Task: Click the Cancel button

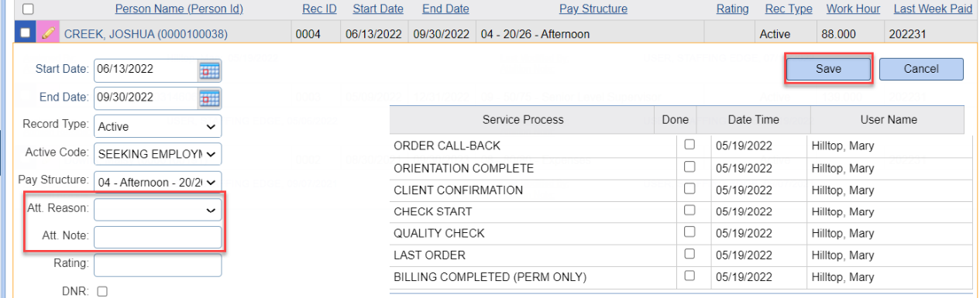Action: (921, 69)
